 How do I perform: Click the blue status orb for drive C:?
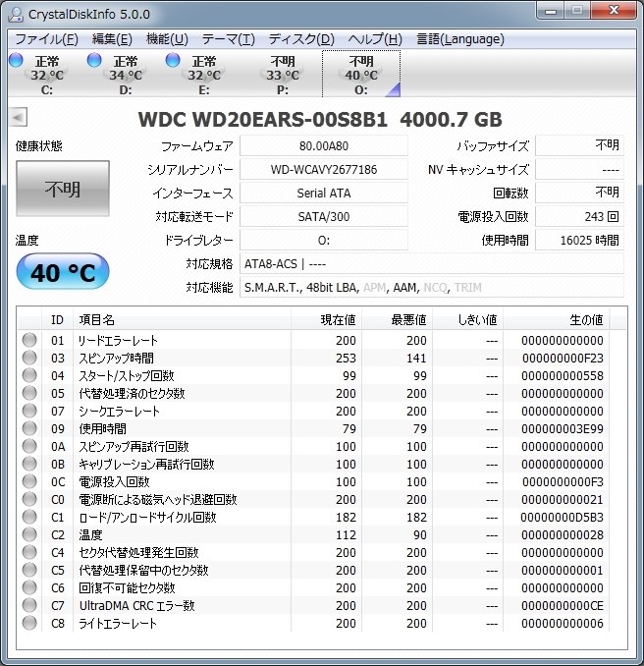(x=16, y=60)
